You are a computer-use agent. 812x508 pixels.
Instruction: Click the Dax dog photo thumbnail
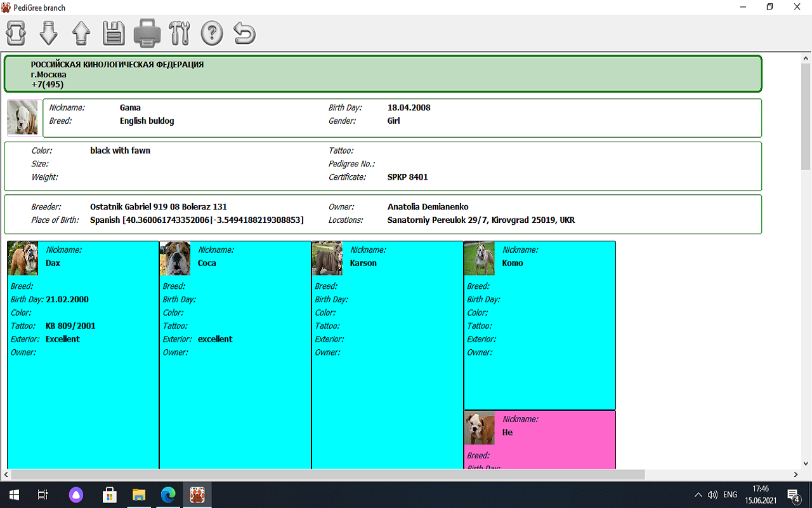[23, 258]
